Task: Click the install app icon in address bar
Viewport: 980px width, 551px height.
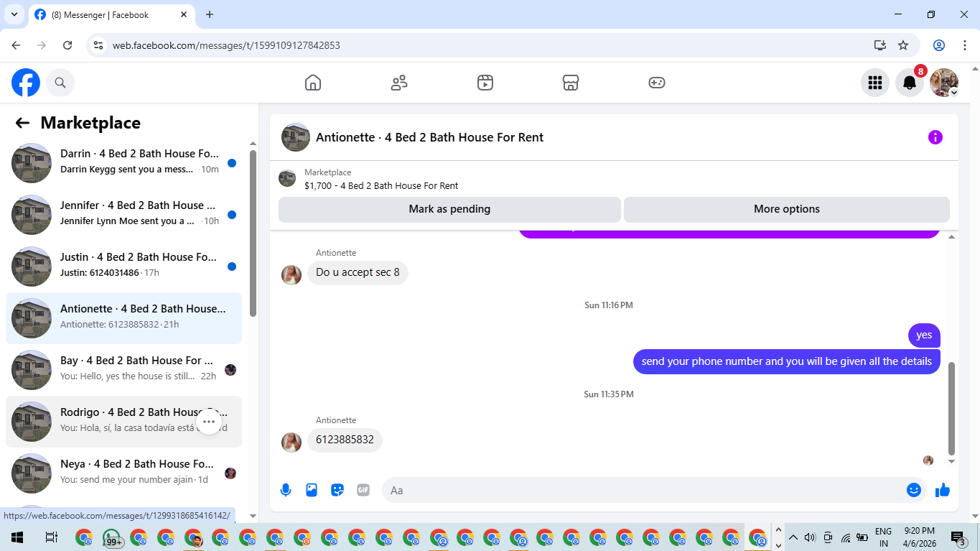Action: pos(880,45)
